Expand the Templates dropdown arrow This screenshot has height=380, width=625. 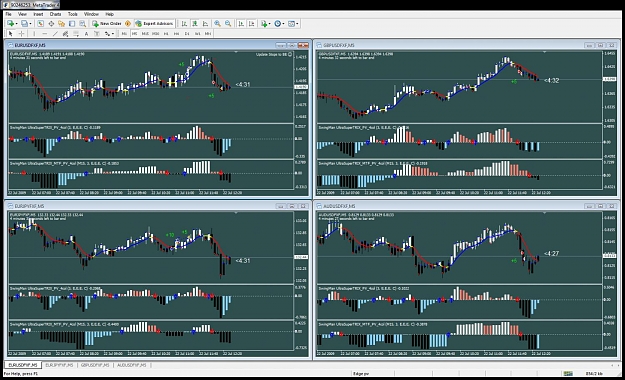pos(297,24)
